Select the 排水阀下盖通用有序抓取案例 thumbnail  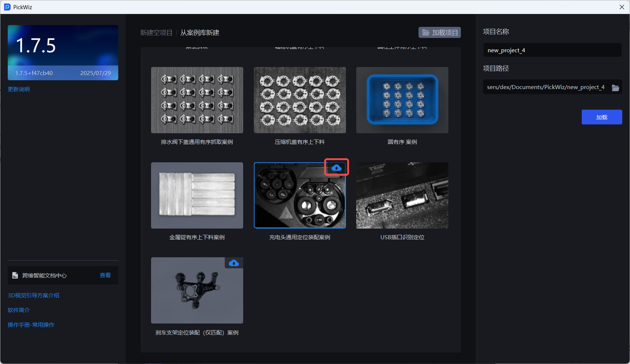pyautogui.click(x=197, y=100)
